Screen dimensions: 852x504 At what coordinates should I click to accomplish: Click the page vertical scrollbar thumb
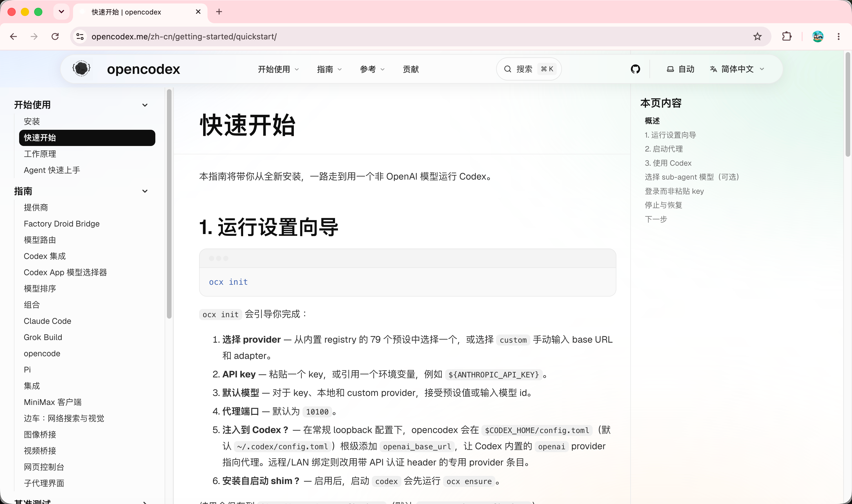[x=848, y=104]
